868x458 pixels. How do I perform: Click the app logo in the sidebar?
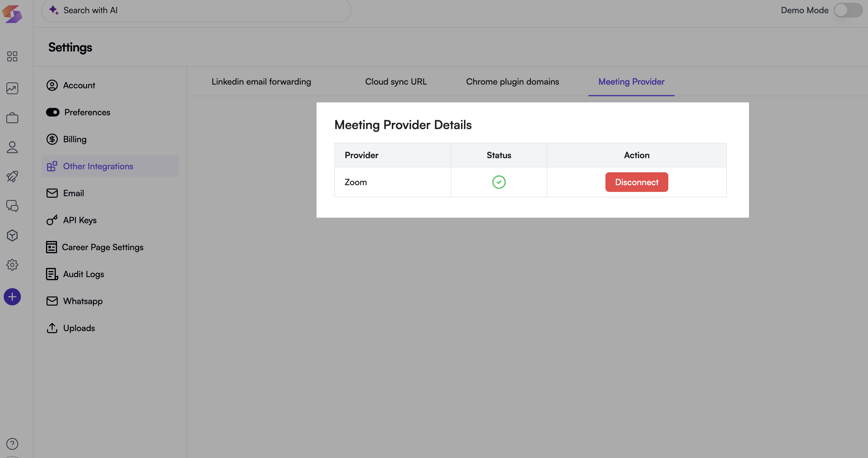pyautogui.click(x=12, y=14)
